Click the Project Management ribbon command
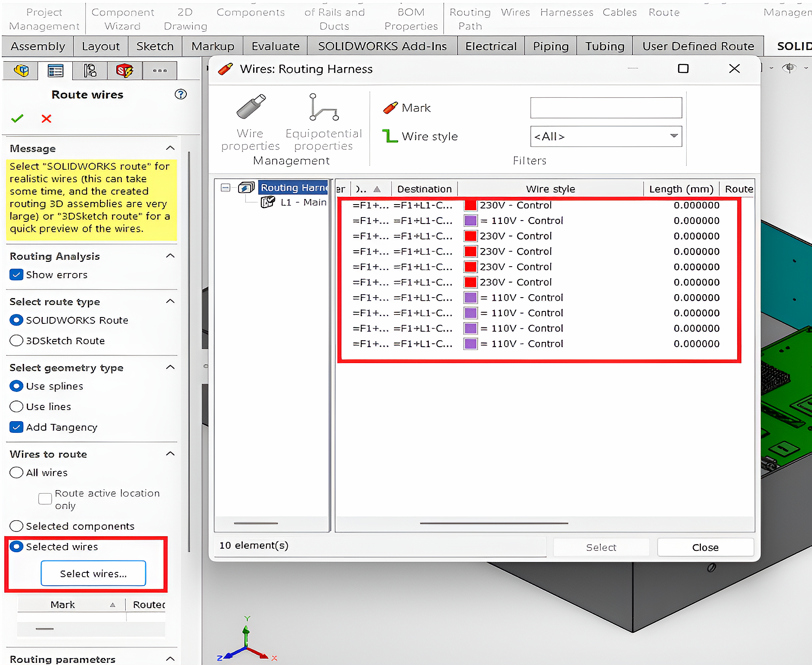The width and height of the screenshot is (812, 665). [44, 19]
